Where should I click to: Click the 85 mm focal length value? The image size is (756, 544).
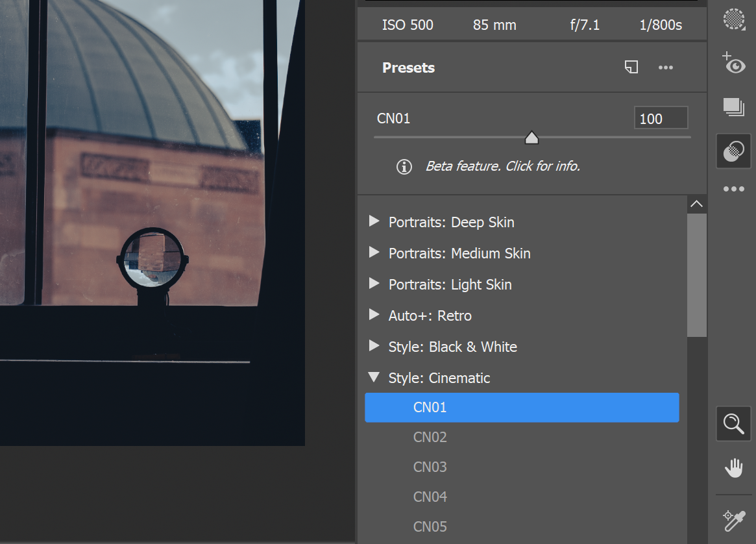point(494,25)
